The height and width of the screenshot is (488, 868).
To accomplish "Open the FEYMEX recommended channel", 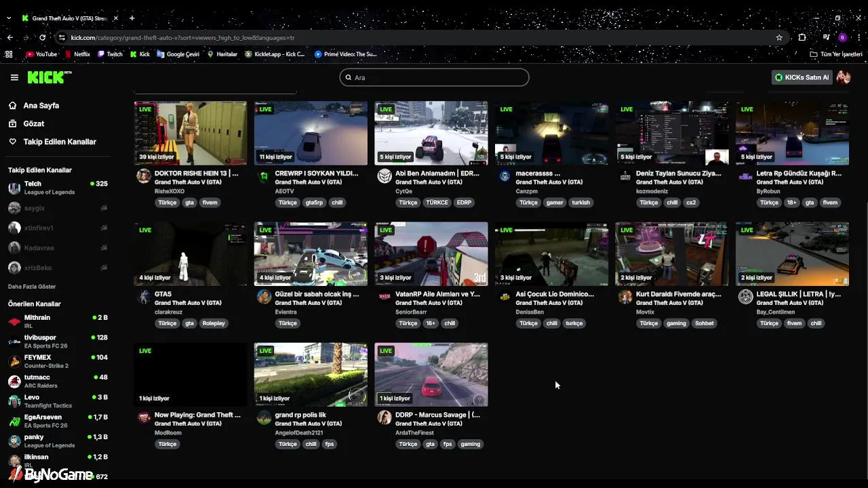I will click(x=58, y=361).
